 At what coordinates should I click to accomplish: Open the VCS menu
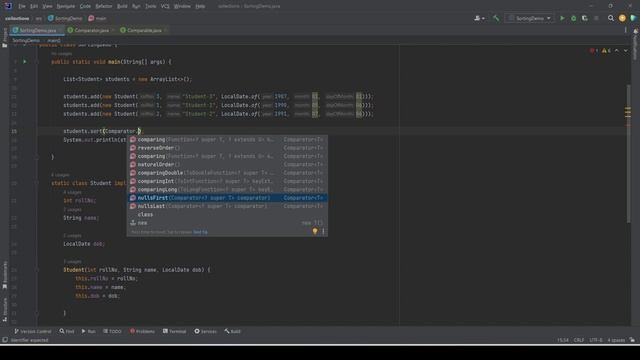(x=165, y=6)
